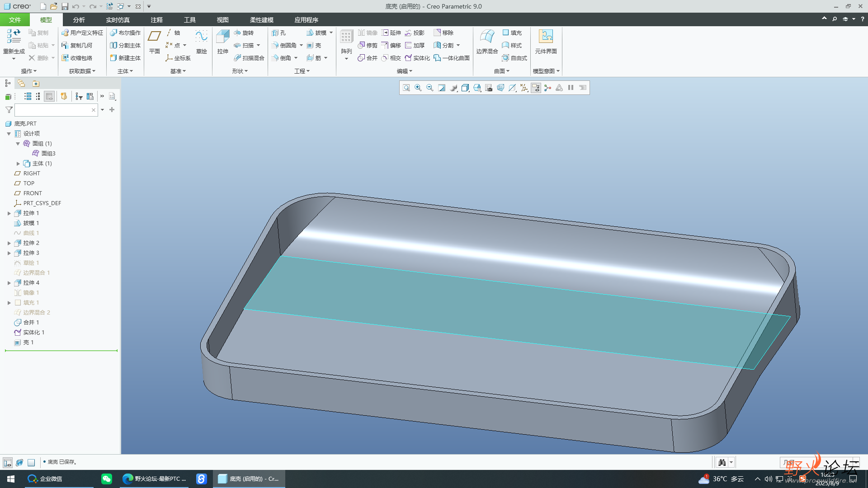Expand 主体 (1) in the tree

pos(18,164)
